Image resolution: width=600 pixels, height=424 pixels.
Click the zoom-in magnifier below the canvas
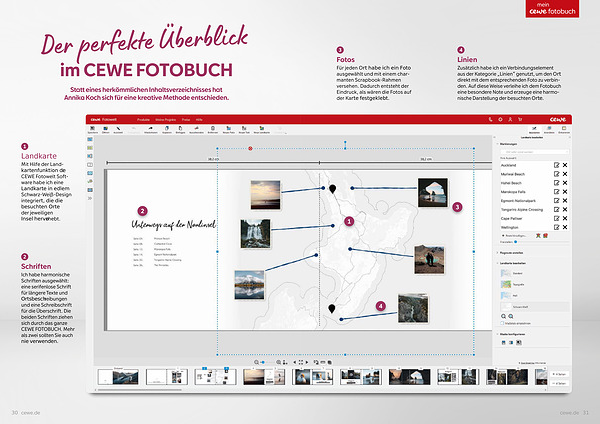[x=279, y=362]
